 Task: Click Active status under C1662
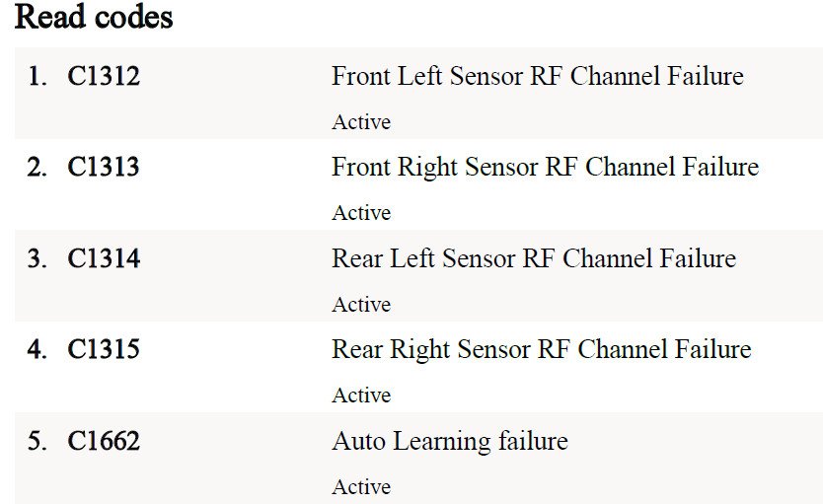pos(361,487)
